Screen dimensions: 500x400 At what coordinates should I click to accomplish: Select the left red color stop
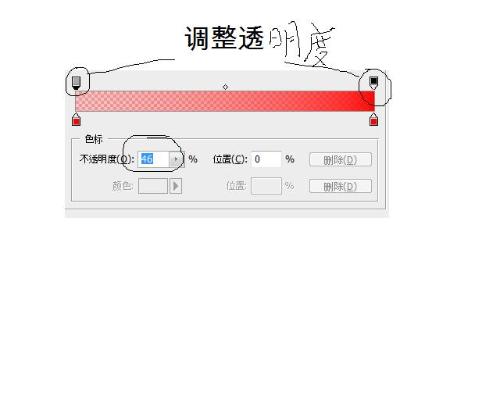point(76,119)
